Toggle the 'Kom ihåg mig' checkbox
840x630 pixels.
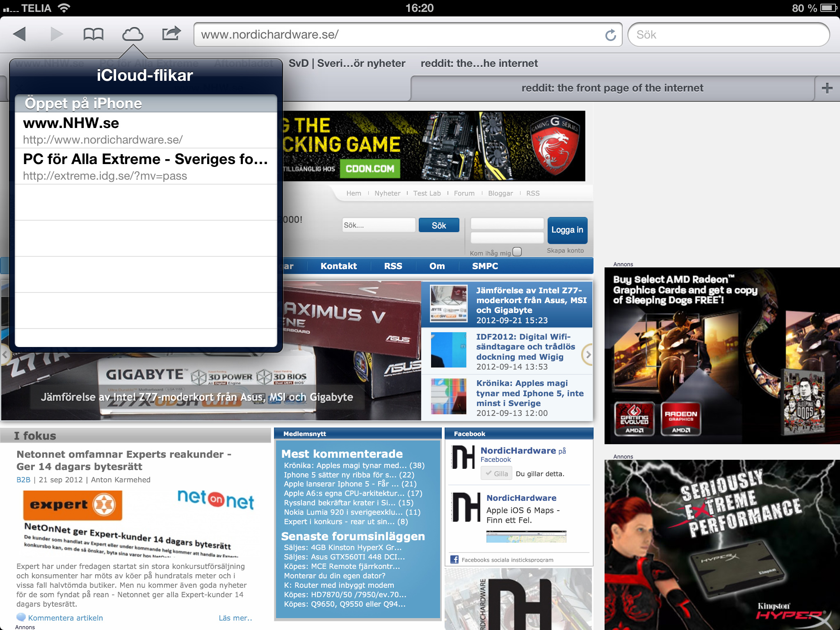(517, 252)
